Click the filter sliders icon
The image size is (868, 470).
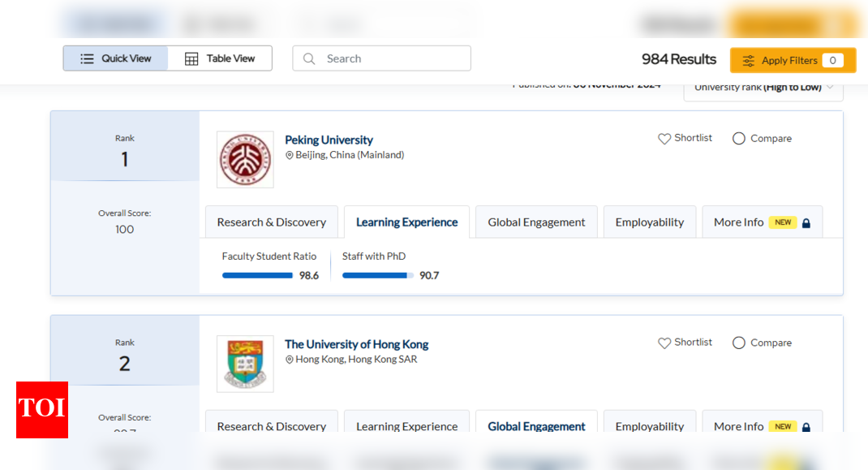pyautogui.click(x=749, y=61)
